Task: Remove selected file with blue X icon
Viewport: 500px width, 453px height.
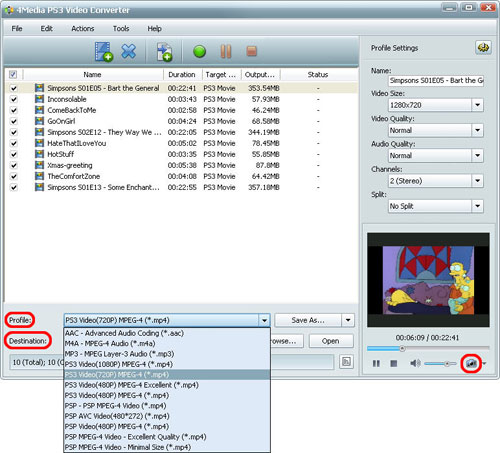Action: pyautogui.click(x=129, y=51)
